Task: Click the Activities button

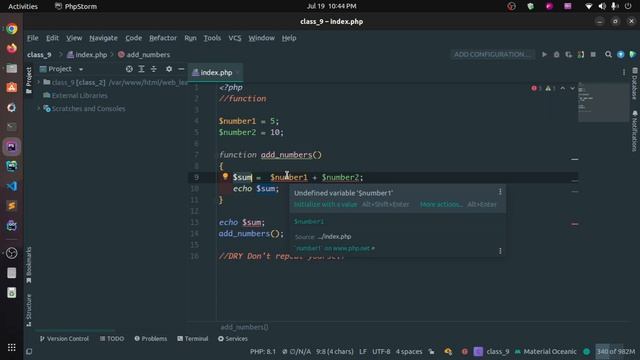Action: pyautogui.click(x=23, y=6)
